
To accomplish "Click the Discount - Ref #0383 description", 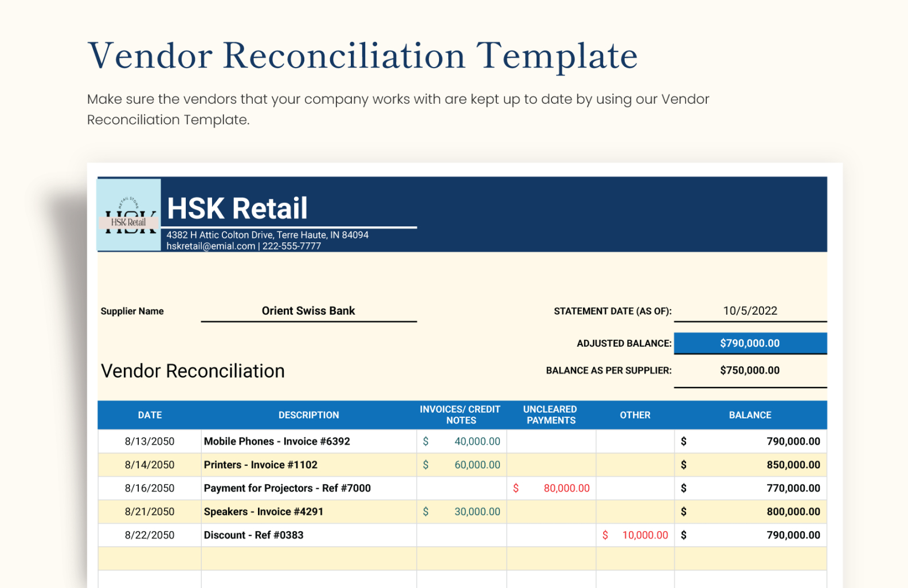I will pos(254,535).
